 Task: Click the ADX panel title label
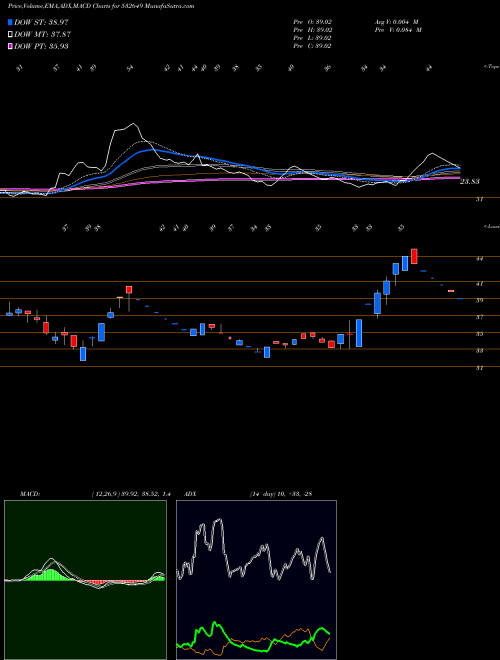191,494
